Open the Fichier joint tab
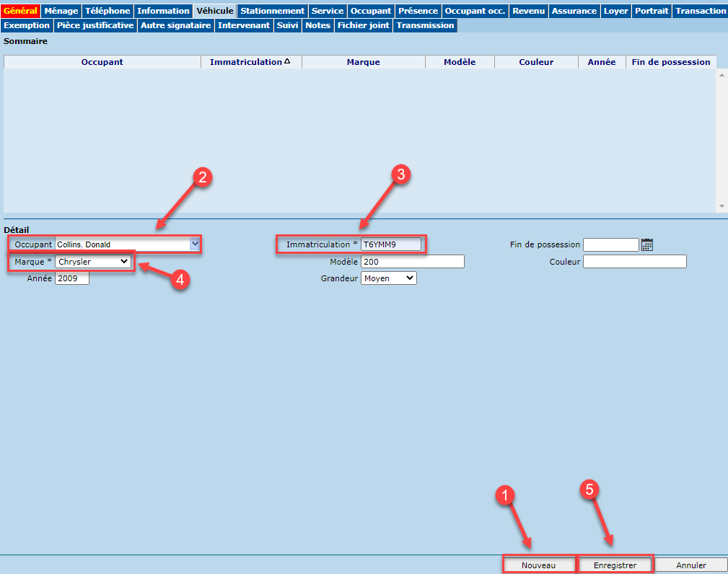728x574 pixels. [x=363, y=25]
